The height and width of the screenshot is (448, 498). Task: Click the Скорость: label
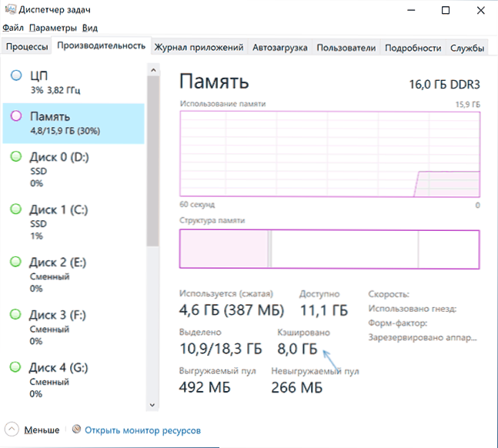click(x=389, y=294)
